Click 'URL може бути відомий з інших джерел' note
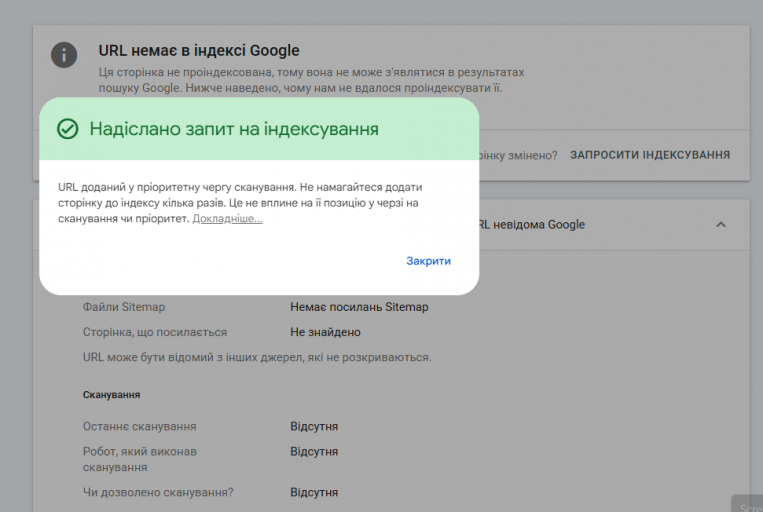 pyautogui.click(x=257, y=358)
